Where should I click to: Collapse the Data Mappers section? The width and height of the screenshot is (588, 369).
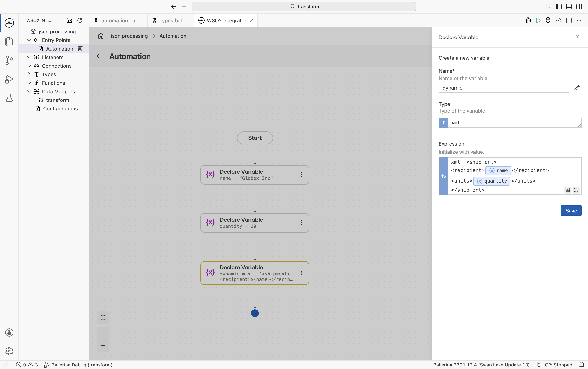(29, 92)
